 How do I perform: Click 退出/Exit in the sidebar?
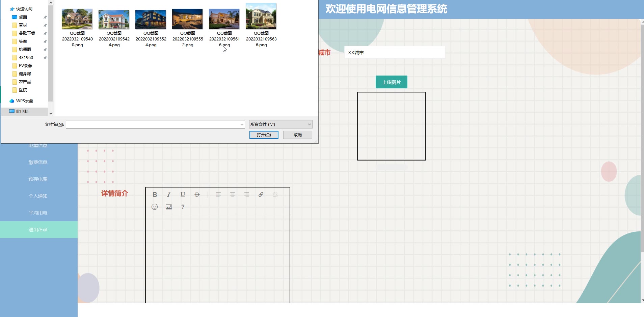[x=38, y=230]
